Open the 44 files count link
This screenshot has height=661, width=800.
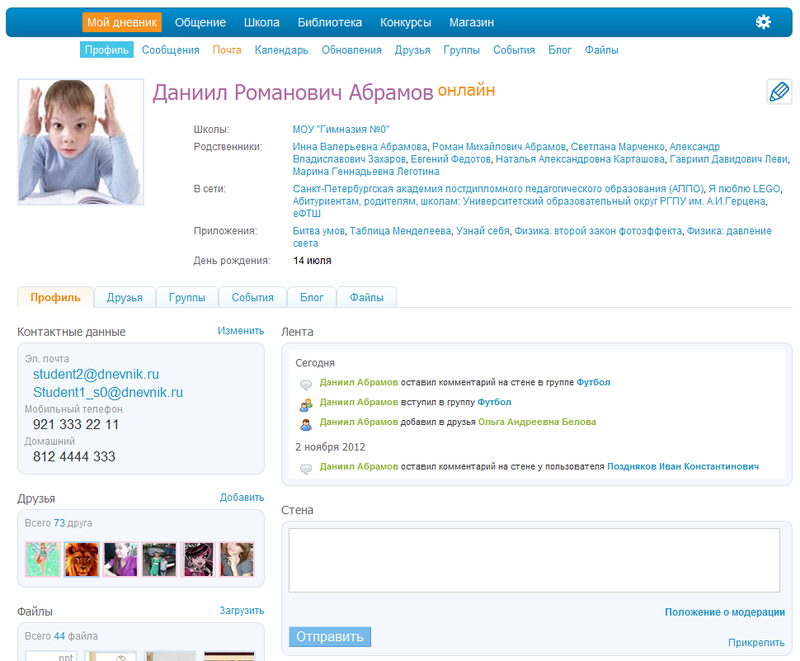59,636
